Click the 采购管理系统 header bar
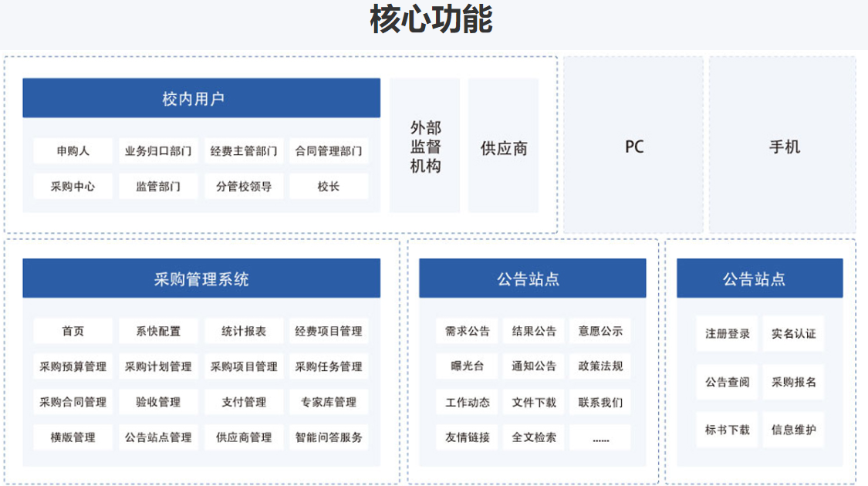This screenshot has width=868, height=486. click(x=201, y=278)
